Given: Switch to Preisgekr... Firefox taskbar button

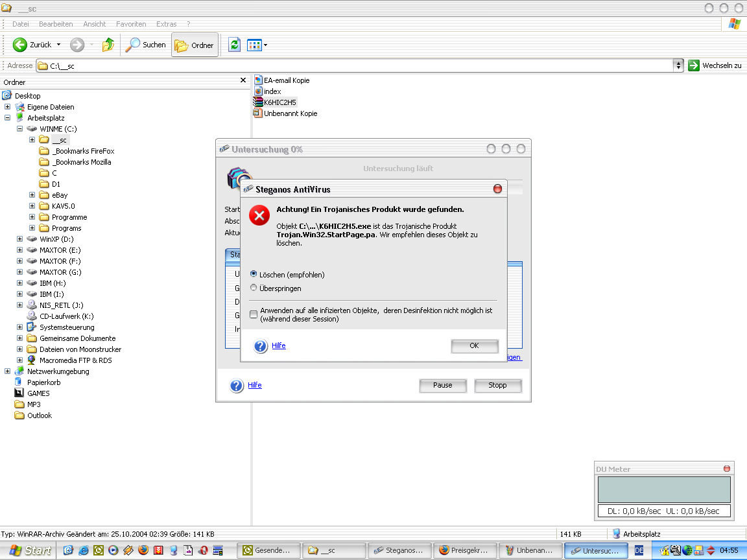Looking at the screenshot, I should (x=464, y=550).
